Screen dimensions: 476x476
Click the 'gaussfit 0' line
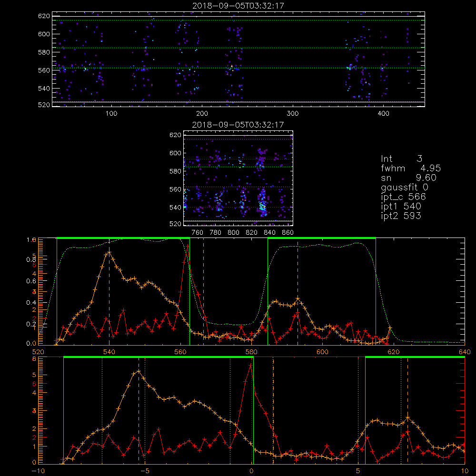pos(405,187)
